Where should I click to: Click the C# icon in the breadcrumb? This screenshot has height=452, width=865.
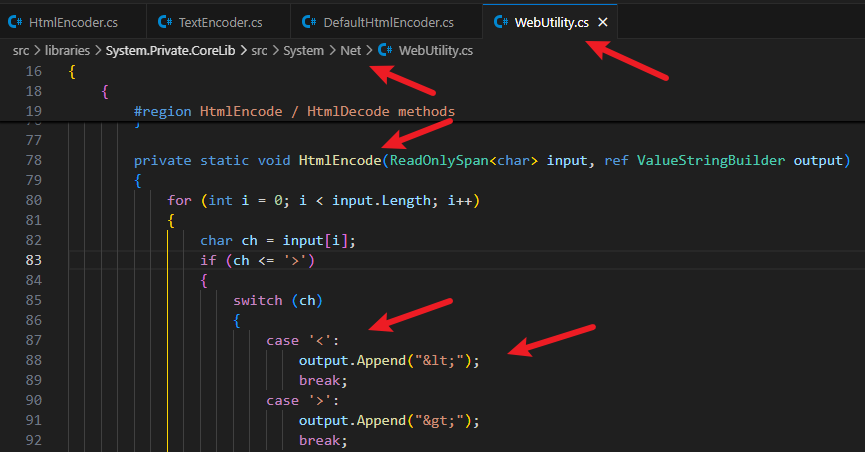click(385, 50)
